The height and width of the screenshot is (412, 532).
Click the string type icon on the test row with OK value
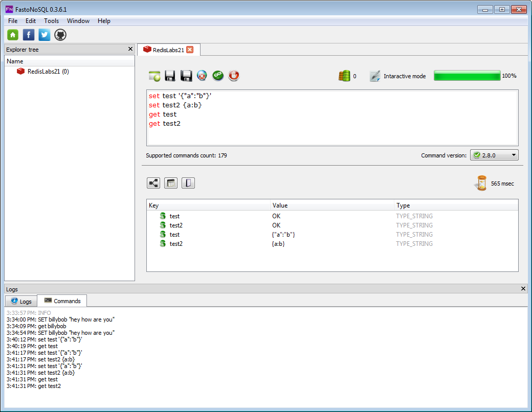point(163,216)
